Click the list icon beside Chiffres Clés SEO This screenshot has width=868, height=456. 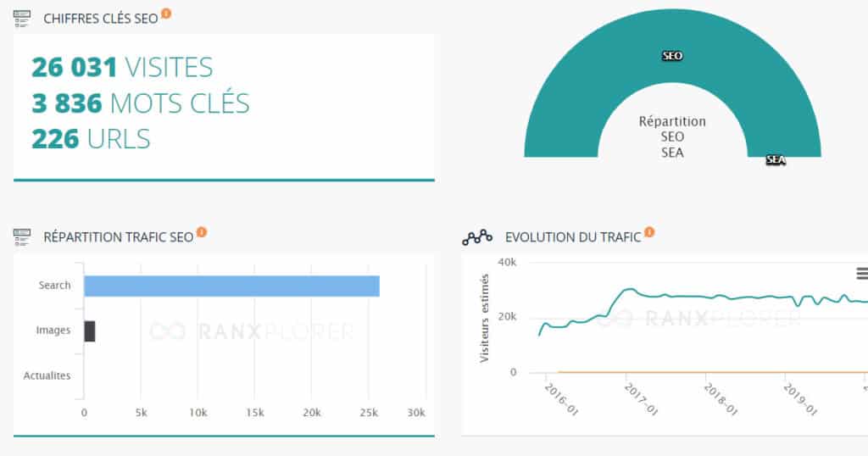coord(21,19)
